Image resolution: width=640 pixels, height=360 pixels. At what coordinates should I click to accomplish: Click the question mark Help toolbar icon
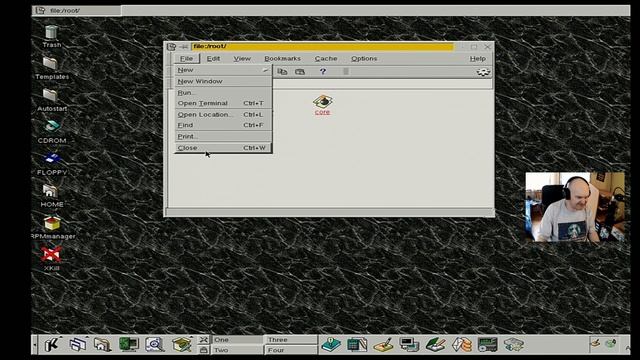tap(322, 71)
